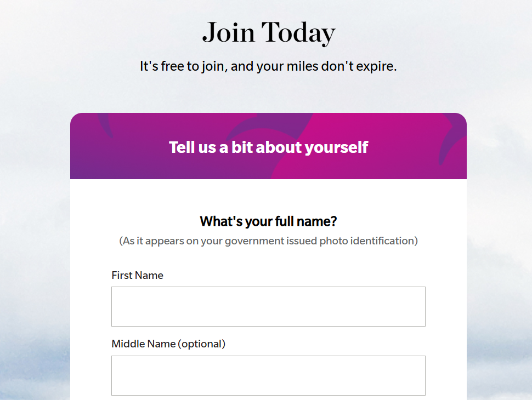This screenshot has height=400, width=532.
Task: Click the "It's free to join" subtitle text
Action: [x=268, y=66]
